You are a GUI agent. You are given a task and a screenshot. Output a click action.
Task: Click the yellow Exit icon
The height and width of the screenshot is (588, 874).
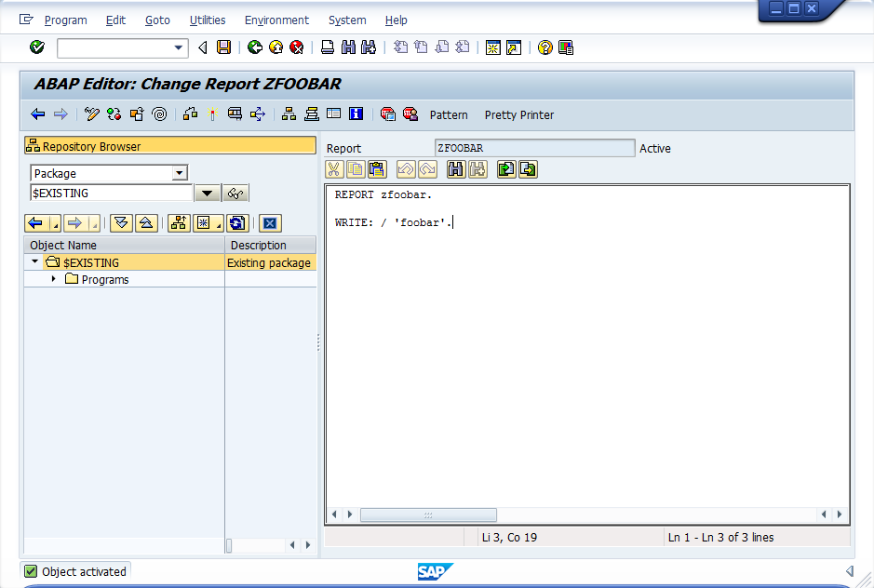click(x=276, y=47)
